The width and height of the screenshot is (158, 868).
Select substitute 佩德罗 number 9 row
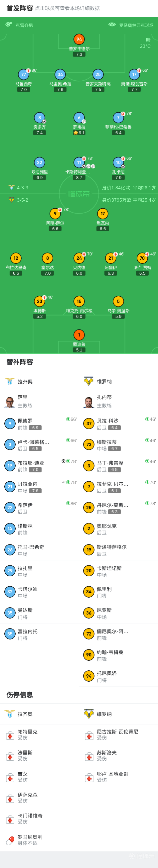(x=40, y=424)
